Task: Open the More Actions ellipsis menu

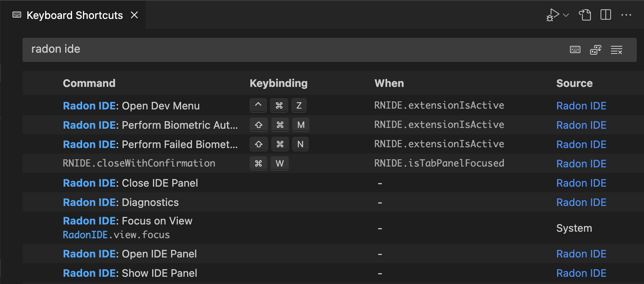Action: tap(626, 15)
